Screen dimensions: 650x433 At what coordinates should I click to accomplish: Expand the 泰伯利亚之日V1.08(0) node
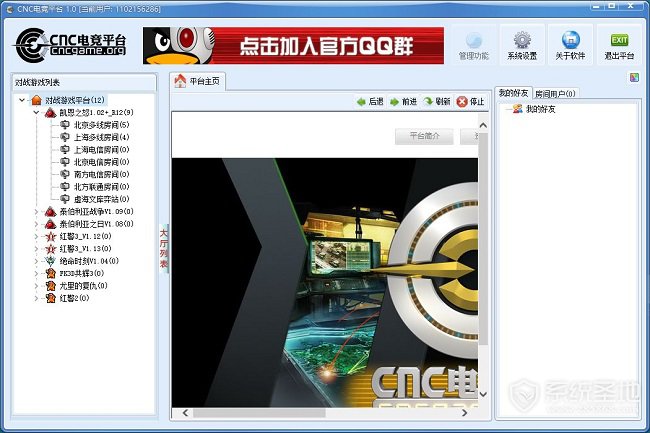click(x=36, y=224)
